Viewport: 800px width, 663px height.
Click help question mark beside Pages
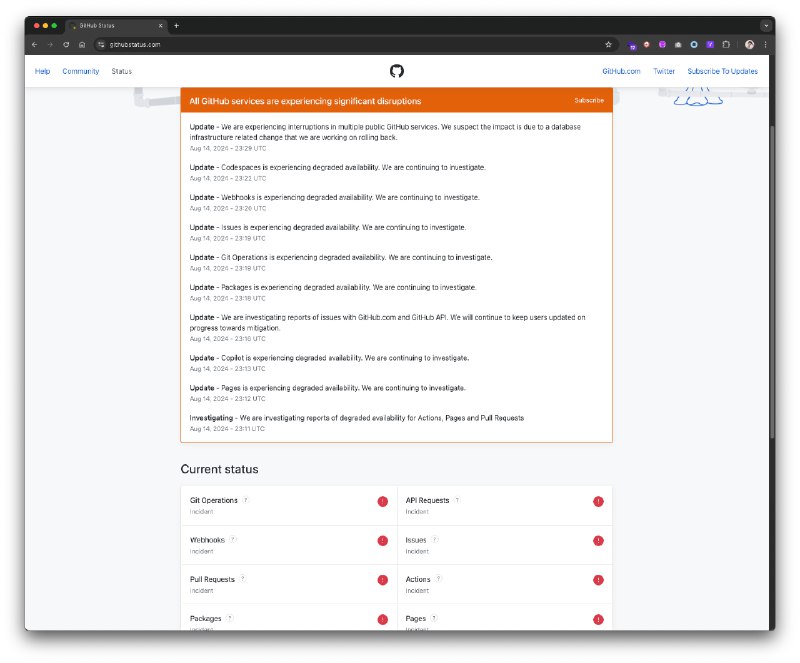434,618
